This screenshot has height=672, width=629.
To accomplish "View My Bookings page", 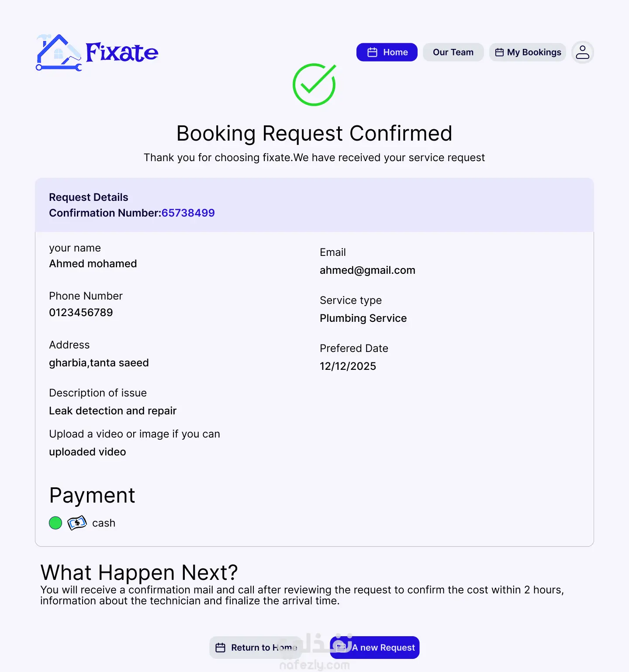I will pyautogui.click(x=527, y=52).
